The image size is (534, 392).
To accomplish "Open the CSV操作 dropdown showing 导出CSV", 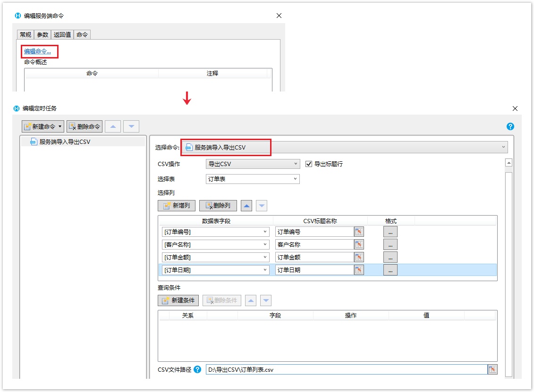I will [253, 164].
